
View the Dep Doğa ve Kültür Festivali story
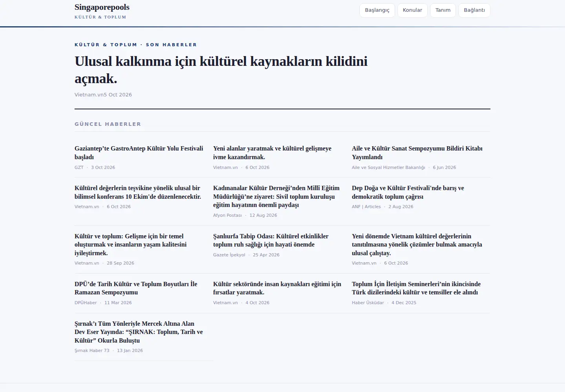tap(408, 192)
